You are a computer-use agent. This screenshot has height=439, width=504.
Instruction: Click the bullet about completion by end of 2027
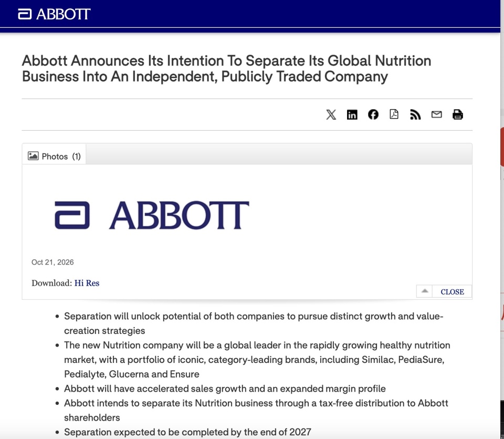click(187, 432)
